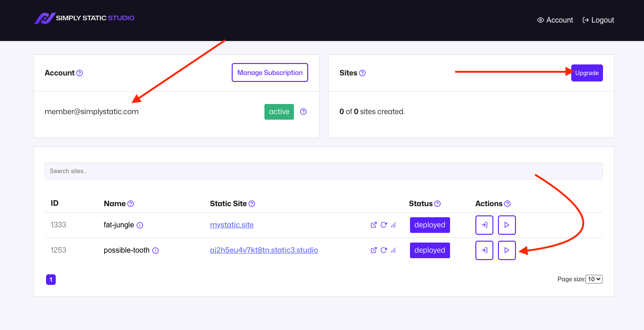Screen dimensions: 644x330
Task: Open the mystatic.site link
Action: 232,225
